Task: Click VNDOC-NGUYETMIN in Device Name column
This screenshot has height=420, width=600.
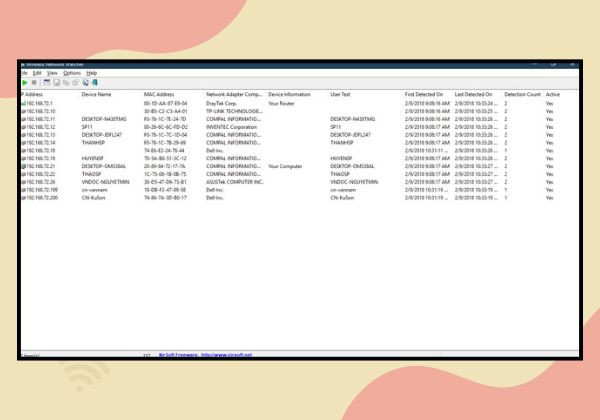Action: click(x=105, y=182)
